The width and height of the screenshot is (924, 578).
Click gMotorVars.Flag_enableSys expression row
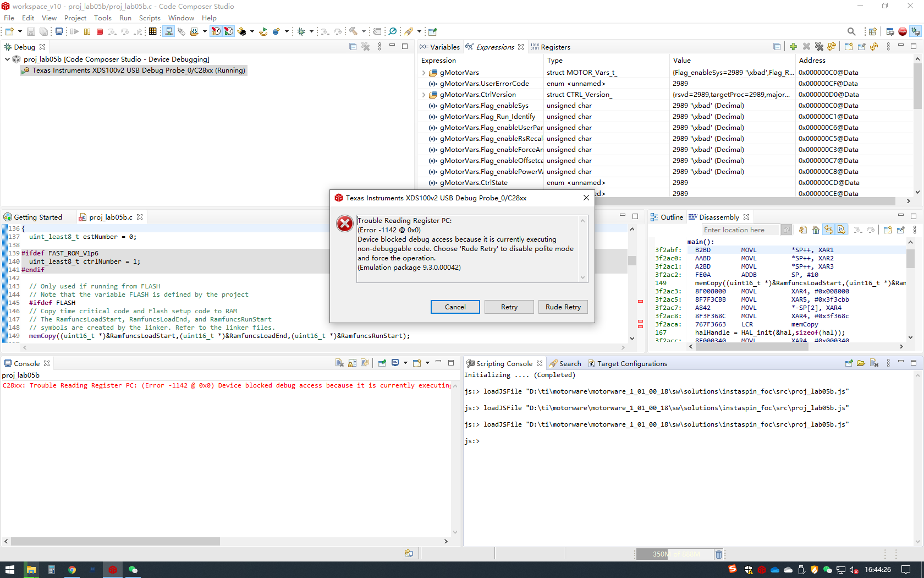click(x=665, y=106)
